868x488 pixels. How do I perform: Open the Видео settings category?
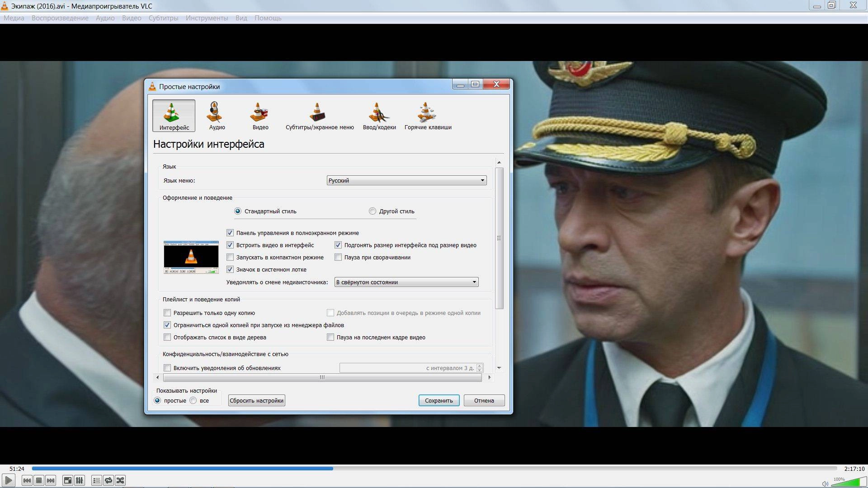(x=260, y=116)
